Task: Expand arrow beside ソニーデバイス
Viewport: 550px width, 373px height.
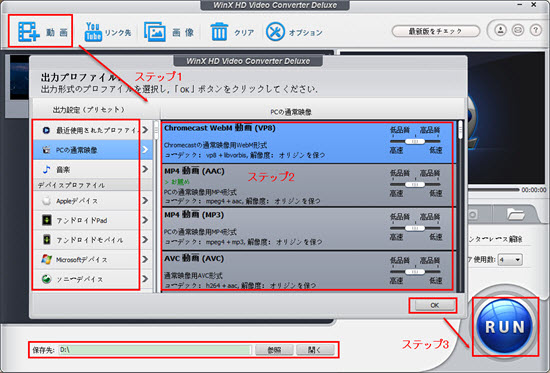Action: point(145,279)
